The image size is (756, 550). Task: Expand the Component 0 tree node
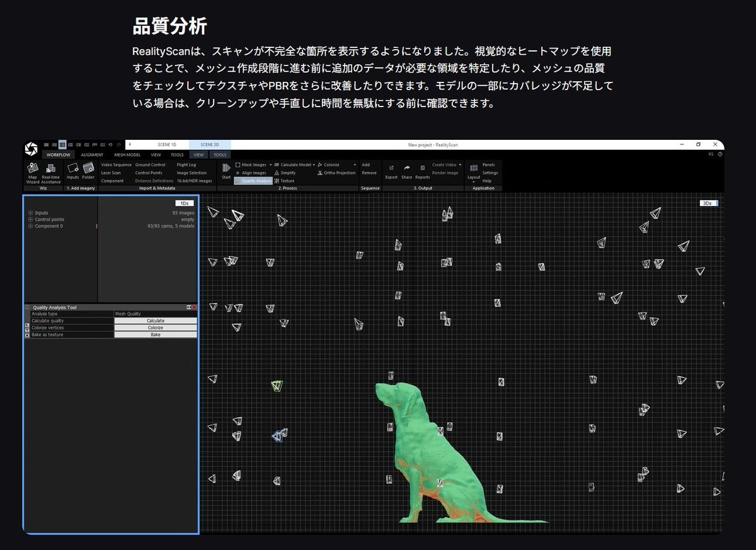tap(30, 226)
